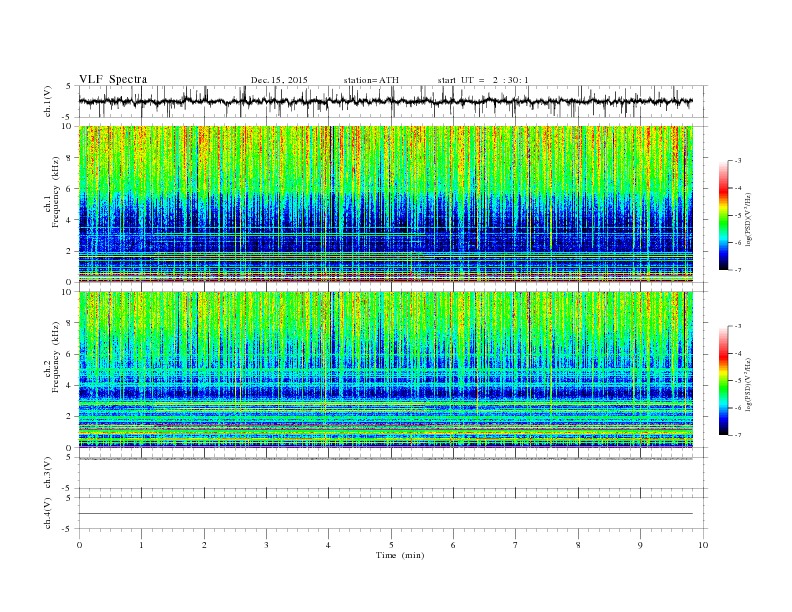792x612 pixels.
Task: Click the time axis tick label '3'
Action: coord(266,545)
